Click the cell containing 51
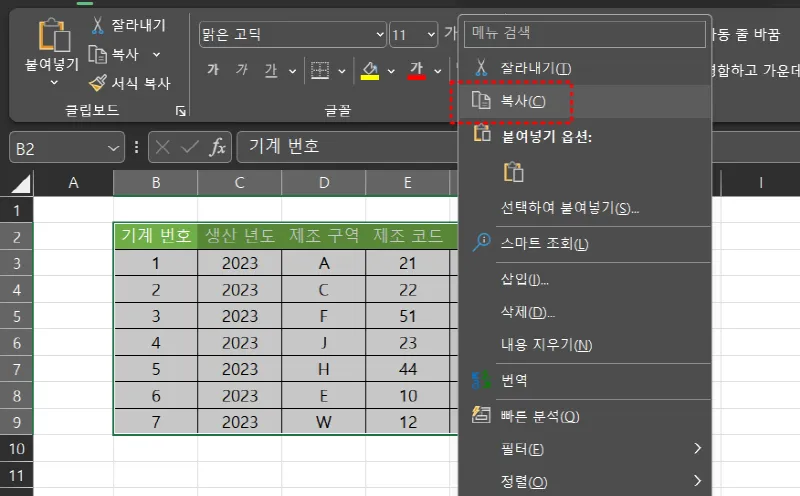 [x=408, y=316]
